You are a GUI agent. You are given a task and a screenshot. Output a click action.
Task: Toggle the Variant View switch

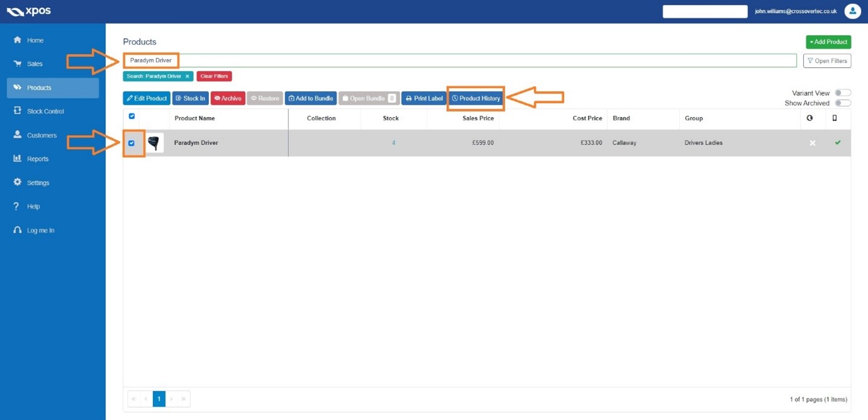click(x=843, y=93)
